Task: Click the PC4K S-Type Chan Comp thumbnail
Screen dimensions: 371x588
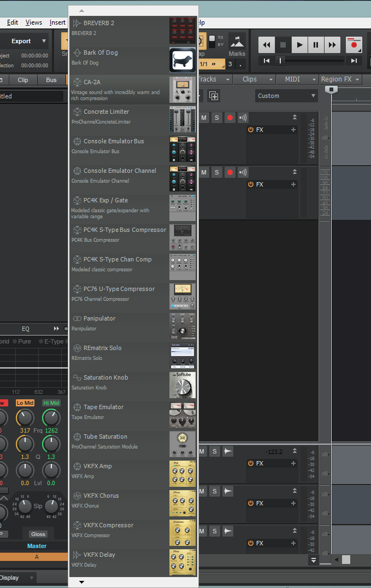Action: pyautogui.click(x=182, y=267)
